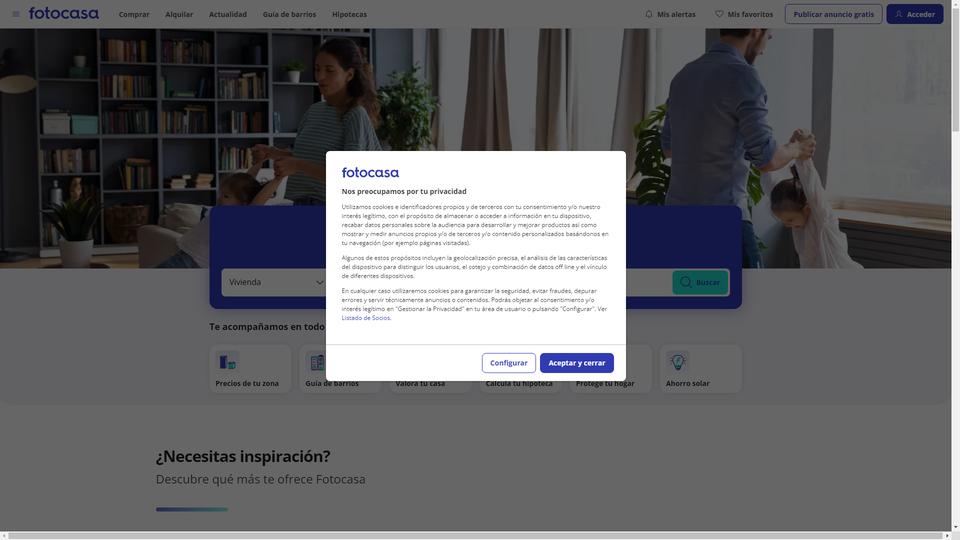Open the Comprar menu item
The width and height of the screenshot is (960, 540).
tap(134, 14)
